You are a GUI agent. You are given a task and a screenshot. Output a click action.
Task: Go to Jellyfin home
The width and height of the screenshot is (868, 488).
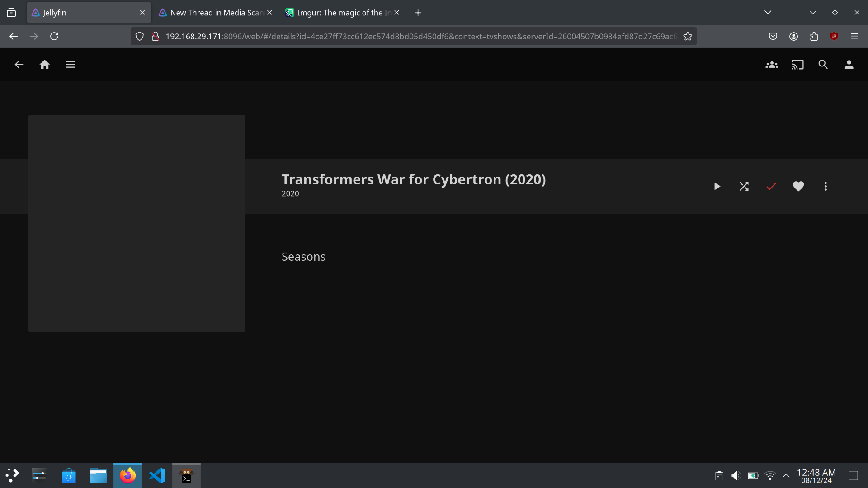(x=44, y=65)
